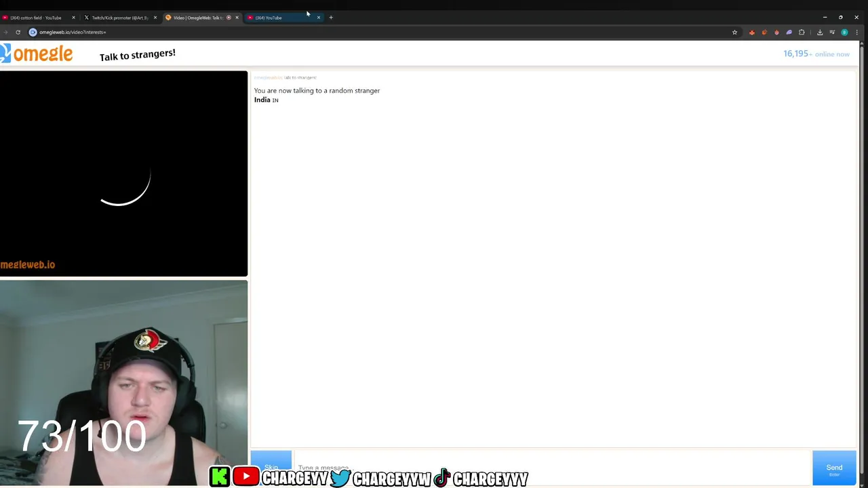
Task: Click the India country label in chat
Action: 262,100
